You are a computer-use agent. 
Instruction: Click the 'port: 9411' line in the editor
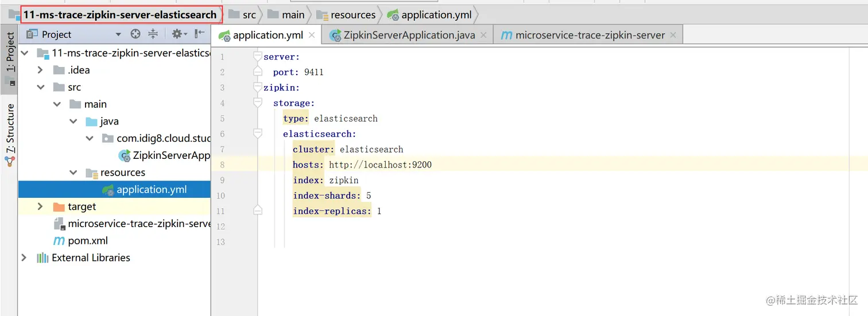click(x=299, y=72)
